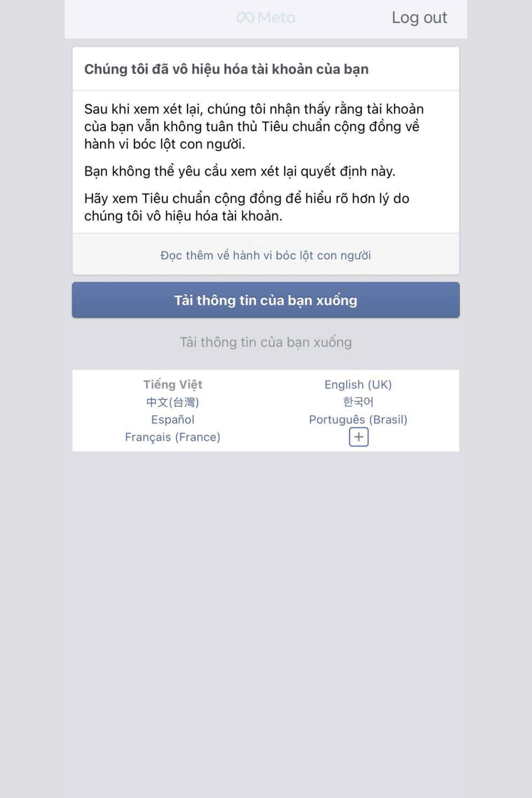
Task: Download your information with blue button
Action: pos(266,300)
